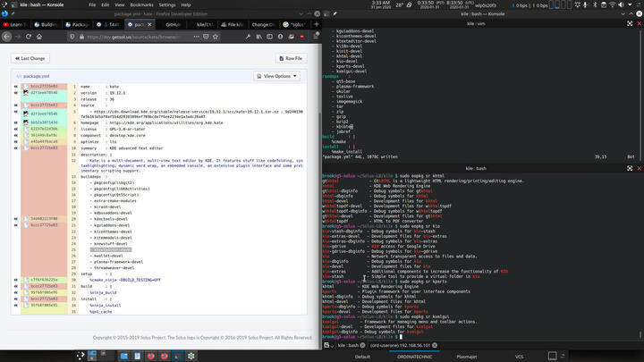Image resolution: width=644 pixels, height=362 pixels.
Task: Open blame commit for homepage line
Action: 44,122
